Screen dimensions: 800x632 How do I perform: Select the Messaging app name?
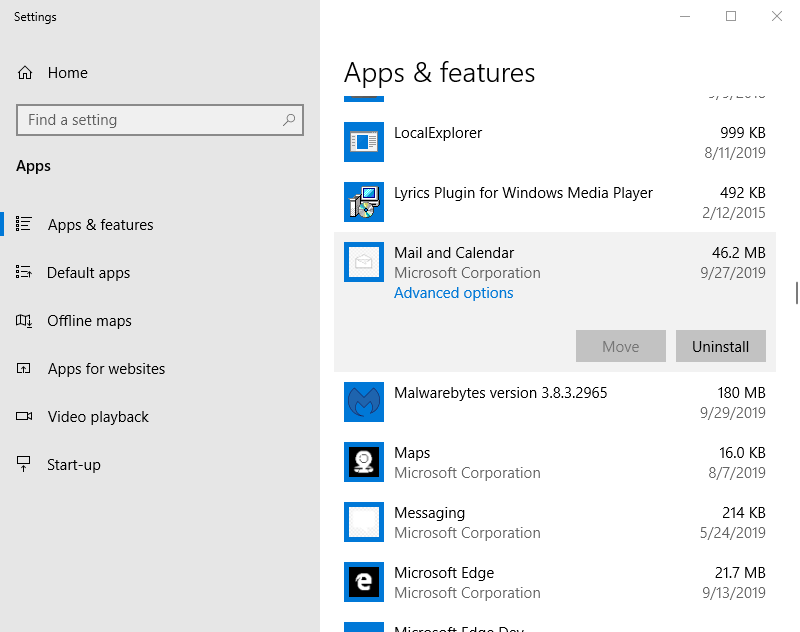point(429,513)
